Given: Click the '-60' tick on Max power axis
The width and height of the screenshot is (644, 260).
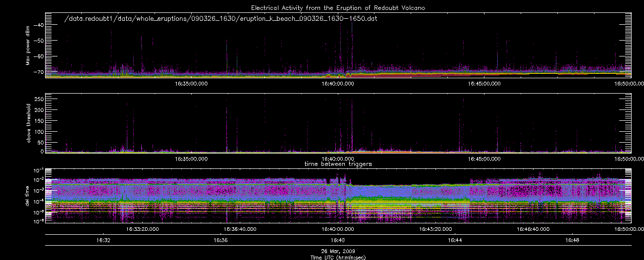Looking at the screenshot, I should point(39,56).
